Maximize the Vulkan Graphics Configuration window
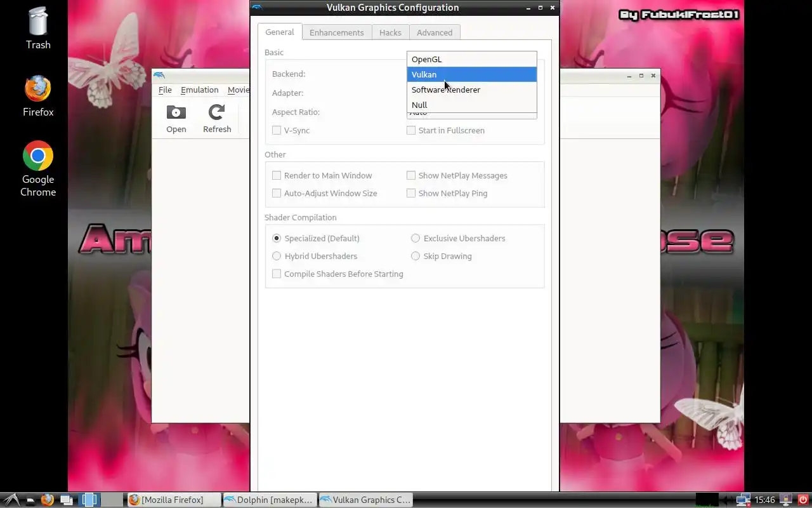Image resolution: width=812 pixels, height=508 pixels. 540,8
